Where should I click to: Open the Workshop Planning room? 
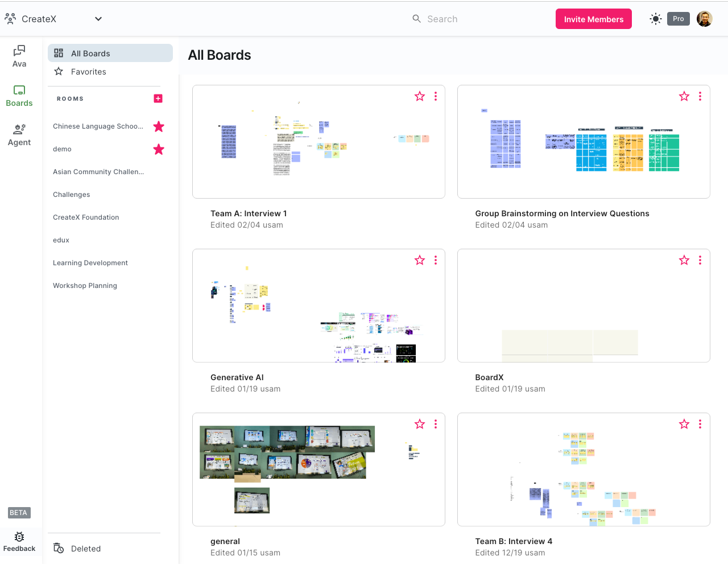pos(85,286)
